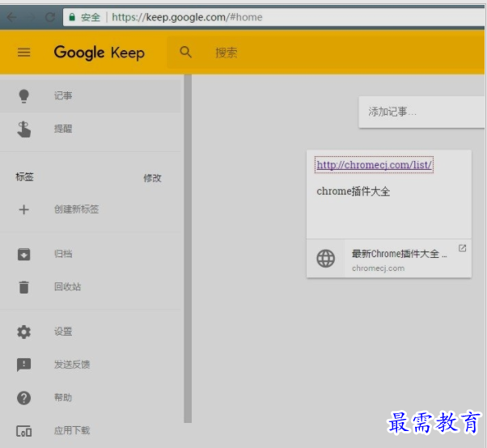
Task: Choose 发送反馈 in the sidebar
Action: (90, 365)
